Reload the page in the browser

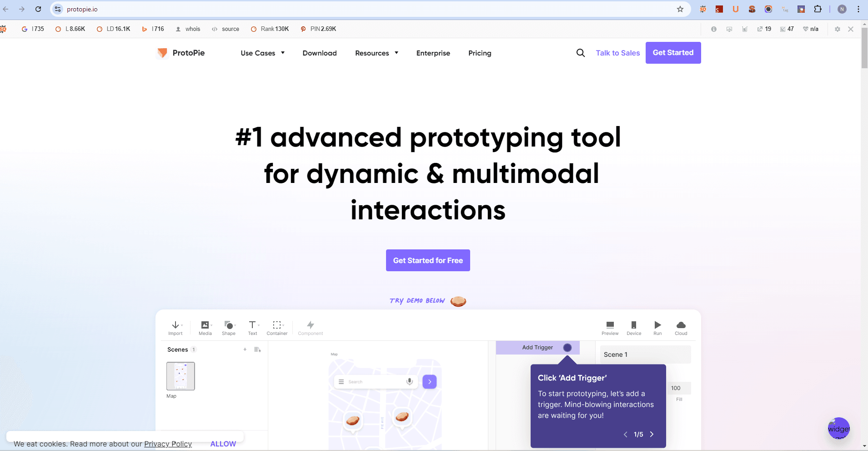tap(38, 9)
